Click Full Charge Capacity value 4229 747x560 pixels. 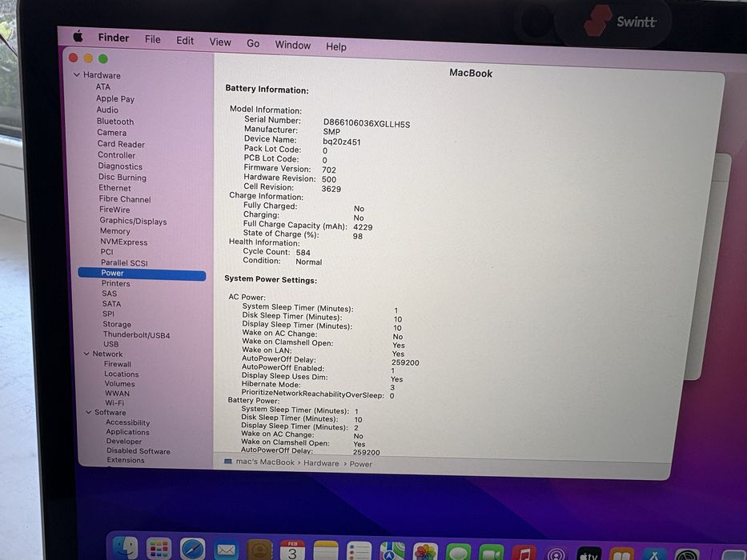point(363,228)
